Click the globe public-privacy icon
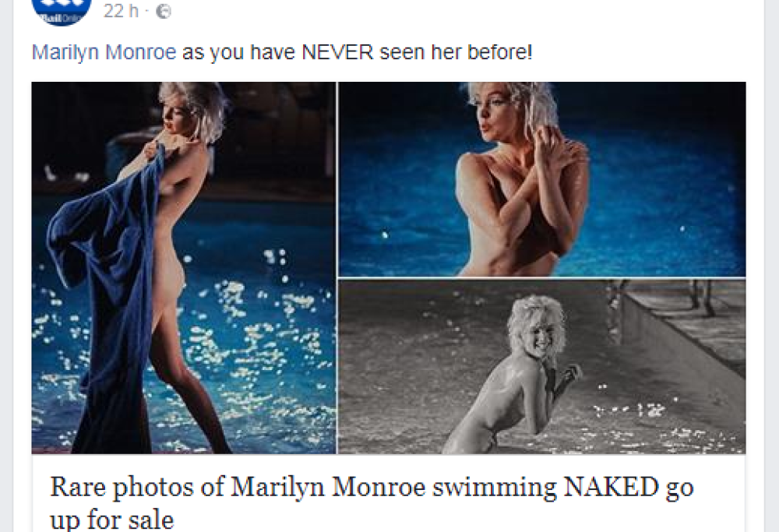The width and height of the screenshot is (779, 532). click(164, 12)
